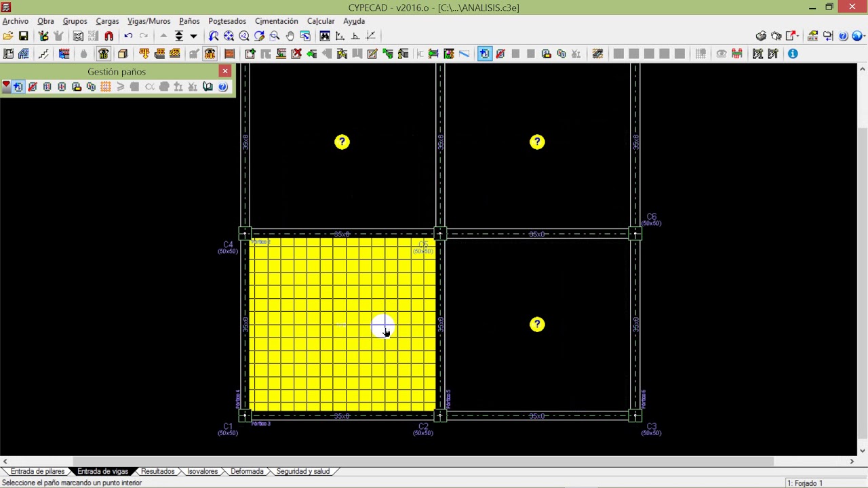The height and width of the screenshot is (488, 868).
Task: Open the Cimentación menu
Action: pos(276,21)
